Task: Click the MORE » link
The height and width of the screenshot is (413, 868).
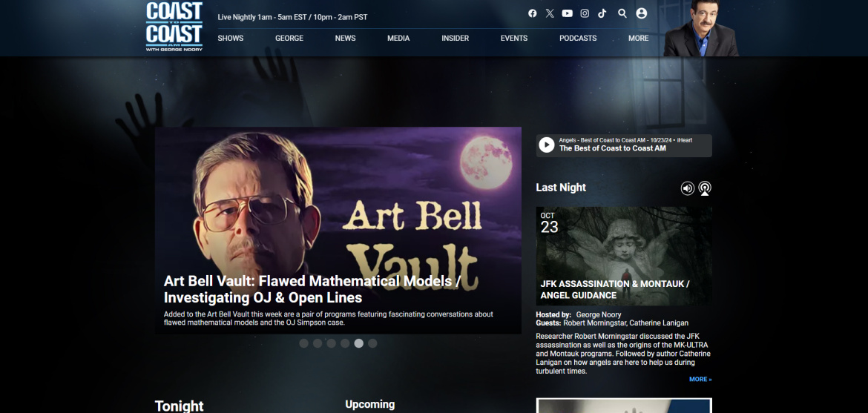Action: click(700, 379)
